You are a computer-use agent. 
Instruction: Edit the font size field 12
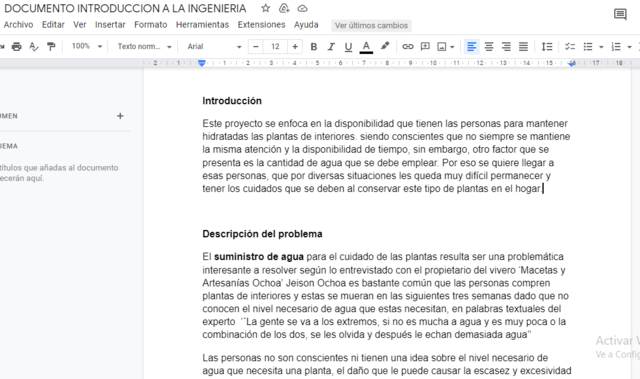point(276,47)
